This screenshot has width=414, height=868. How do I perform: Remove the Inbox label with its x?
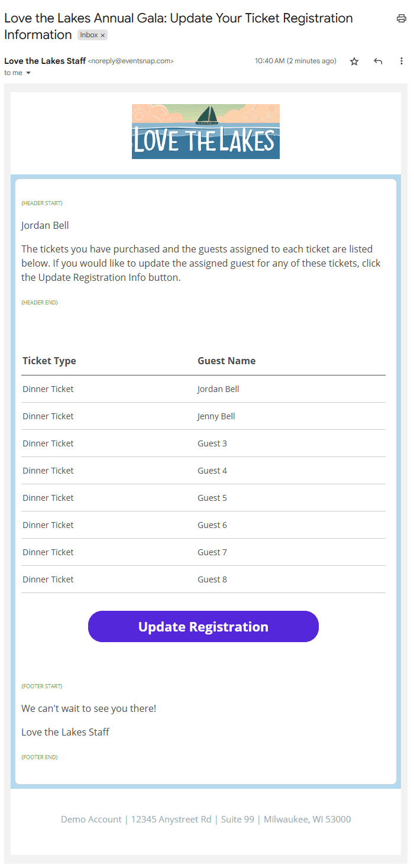[x=103, y=35]
